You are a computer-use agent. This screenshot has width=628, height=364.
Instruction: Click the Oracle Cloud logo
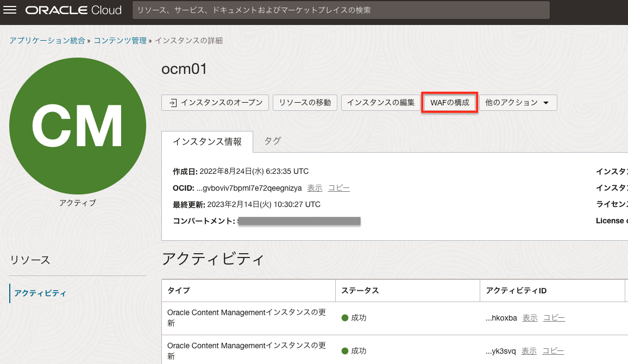[x=73, y=9]
